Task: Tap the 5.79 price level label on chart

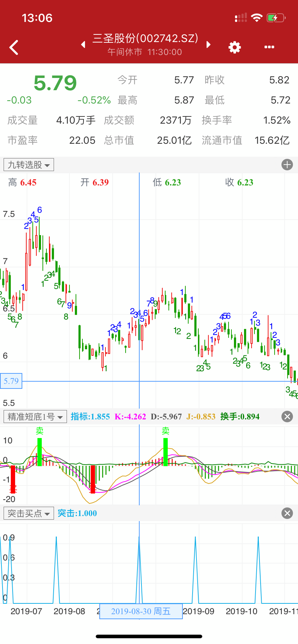Action: (11, 381)
